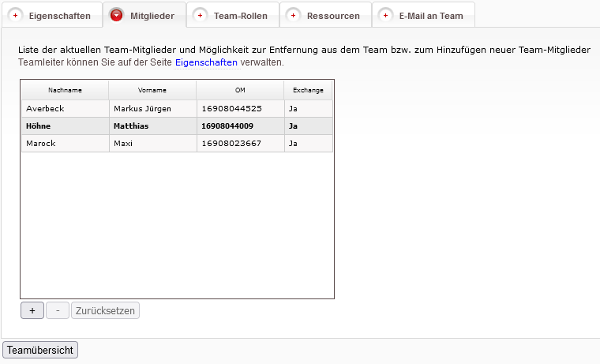Sort by the Nachname column header
The image size is (600, 364).
point(65,90)
